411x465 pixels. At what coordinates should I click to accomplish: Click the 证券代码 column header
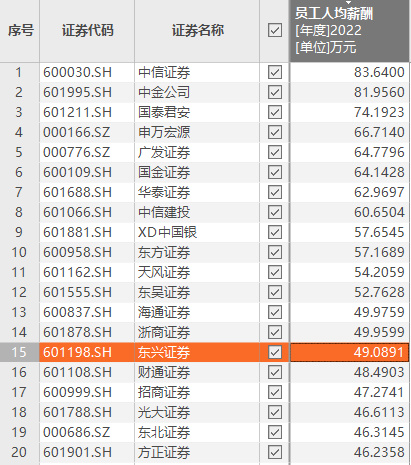pos(87,31)
